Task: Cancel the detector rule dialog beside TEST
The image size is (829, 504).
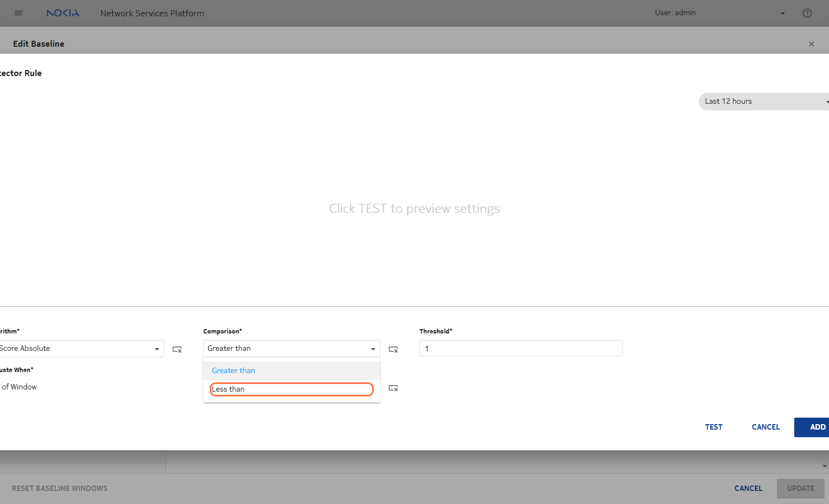Action: click(x=765, y=427)
